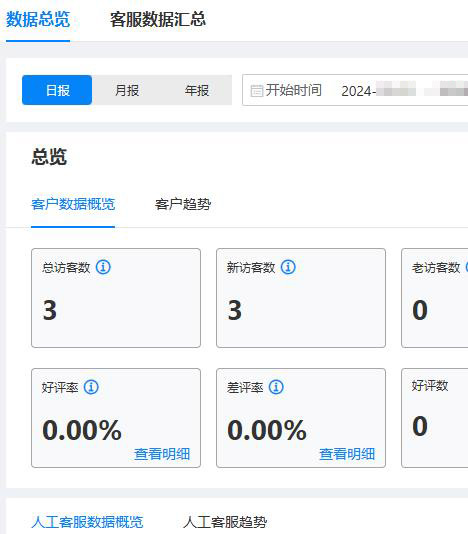Open the 人工客服数据概览 tab

[x=87, y=522]
